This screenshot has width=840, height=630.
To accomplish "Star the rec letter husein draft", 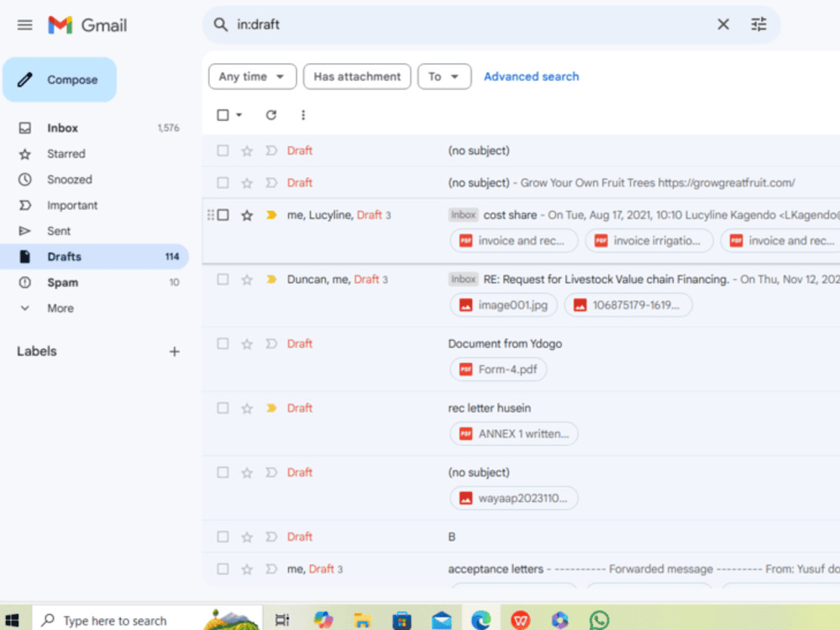I will click(x=246, y=408).
